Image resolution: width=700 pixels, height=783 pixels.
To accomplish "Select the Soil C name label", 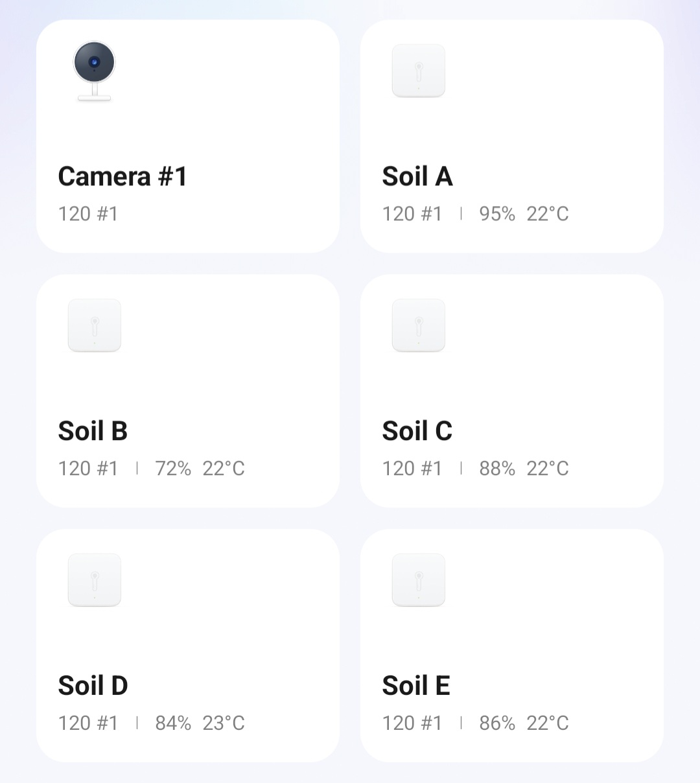I will pos(417,431).
